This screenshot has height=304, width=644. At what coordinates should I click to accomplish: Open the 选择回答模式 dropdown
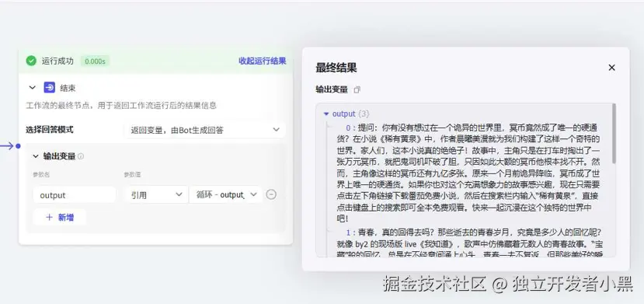click(x=204, y=130)
